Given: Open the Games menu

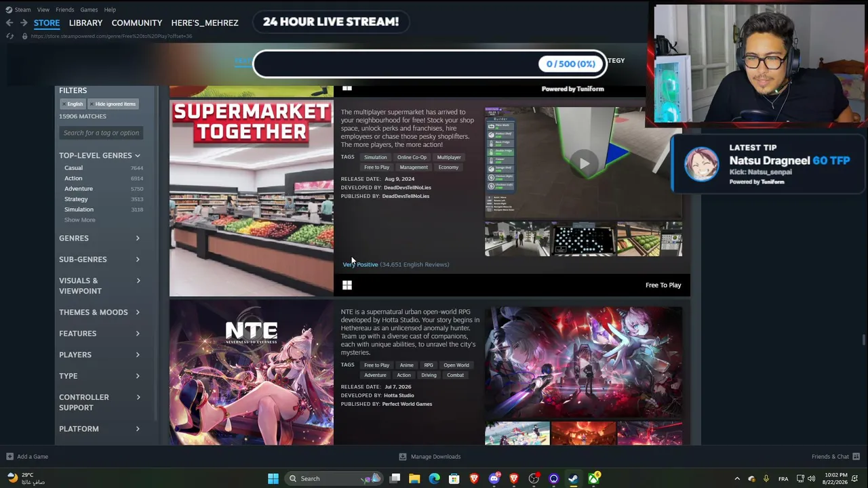Looking at the screenshot, I should click(89, 10).
